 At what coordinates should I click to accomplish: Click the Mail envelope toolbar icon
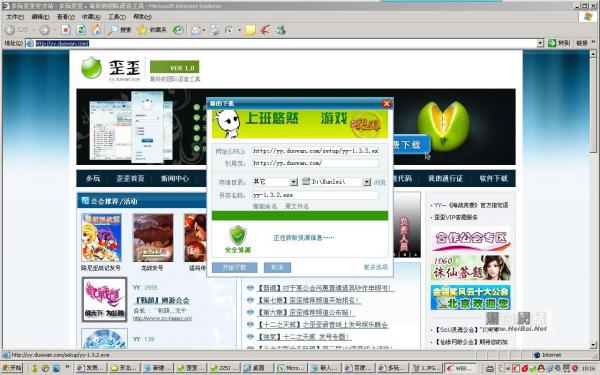coord(196,30)
